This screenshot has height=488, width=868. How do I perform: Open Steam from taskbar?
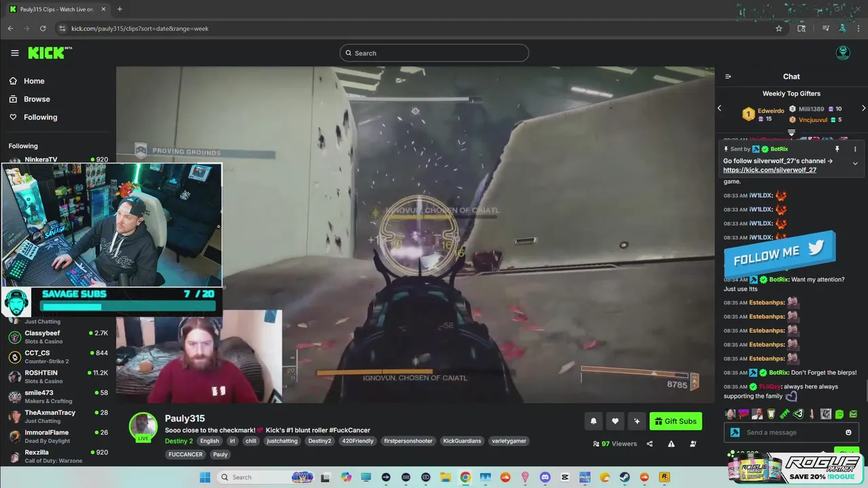tap(624, 477)
